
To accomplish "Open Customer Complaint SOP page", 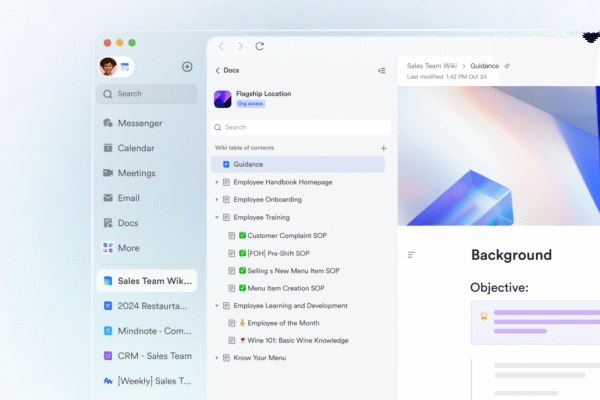I will click(287, 235).
